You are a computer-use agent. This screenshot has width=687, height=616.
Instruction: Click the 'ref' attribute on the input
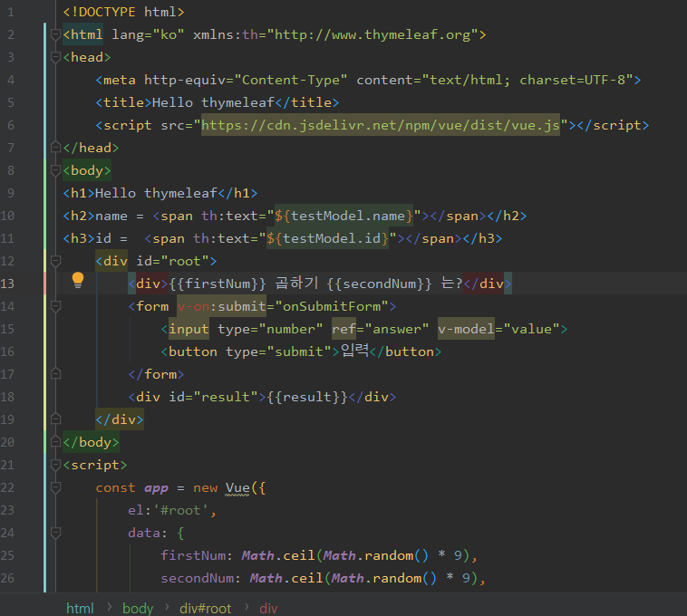pos(343,329)
